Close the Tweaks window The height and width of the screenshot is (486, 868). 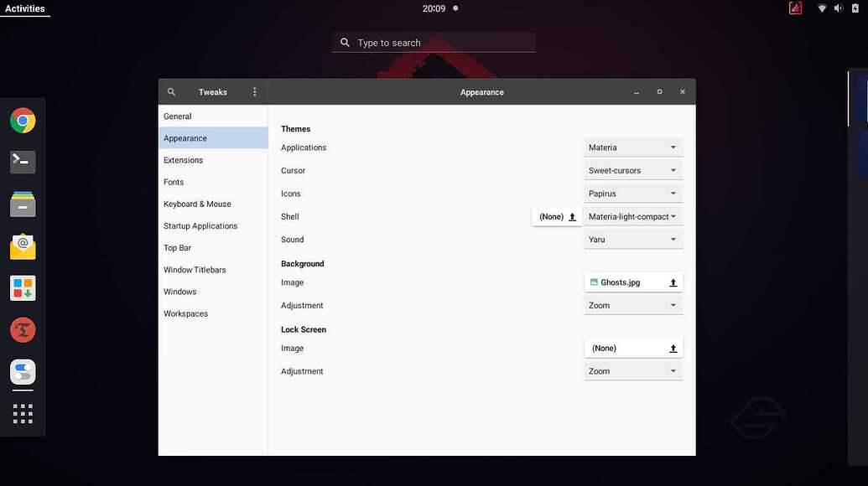pos(683,92)
